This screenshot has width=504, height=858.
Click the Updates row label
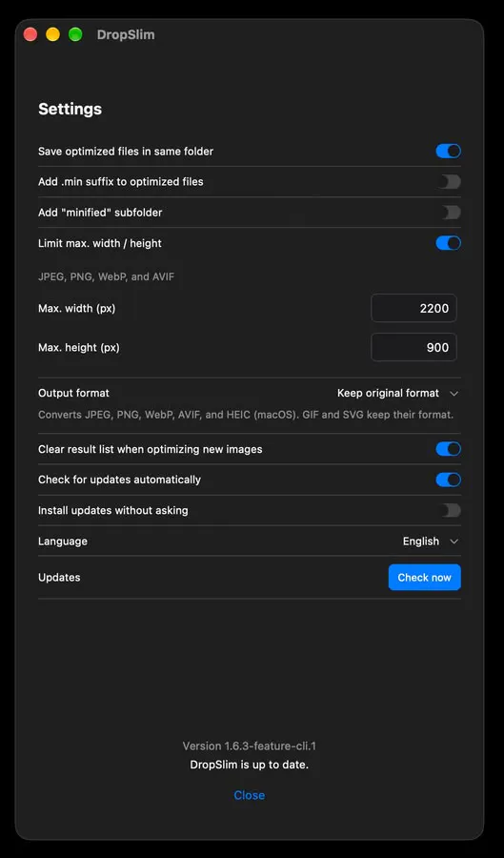click(x=59, y=578)
